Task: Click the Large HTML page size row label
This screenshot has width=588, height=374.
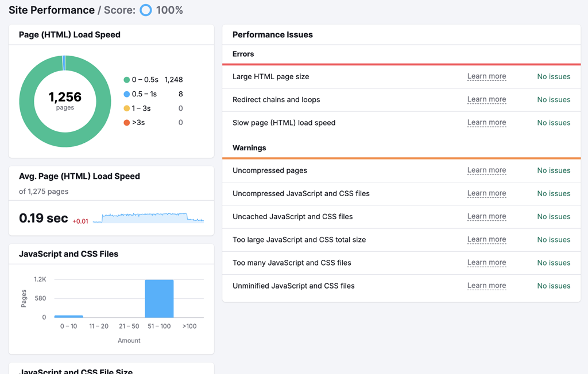Action: point(271,76)
